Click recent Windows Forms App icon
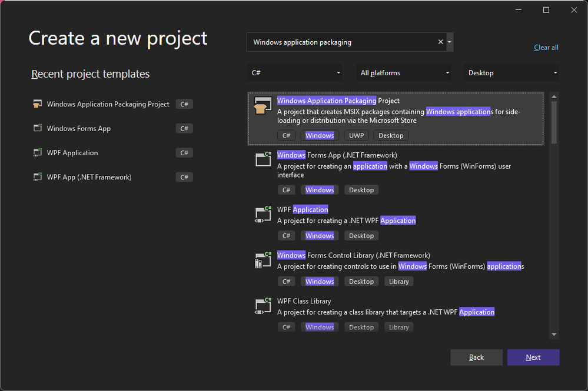This screenshot has height=391, width=588. click(38, 128)
